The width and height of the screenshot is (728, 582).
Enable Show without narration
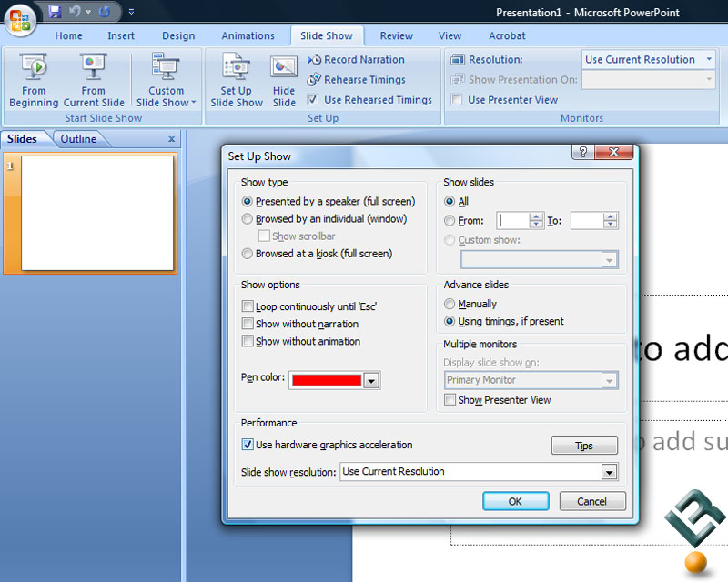click(248, 324)
